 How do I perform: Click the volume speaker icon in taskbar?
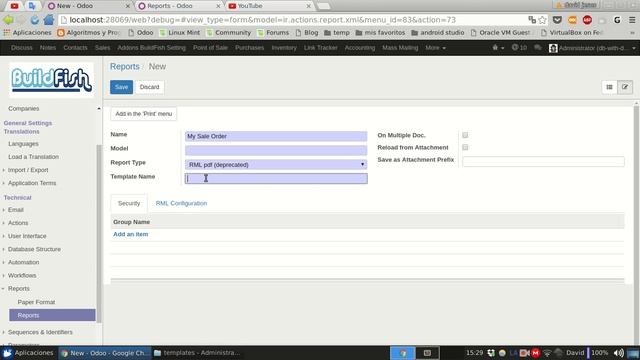click(618, 353)
